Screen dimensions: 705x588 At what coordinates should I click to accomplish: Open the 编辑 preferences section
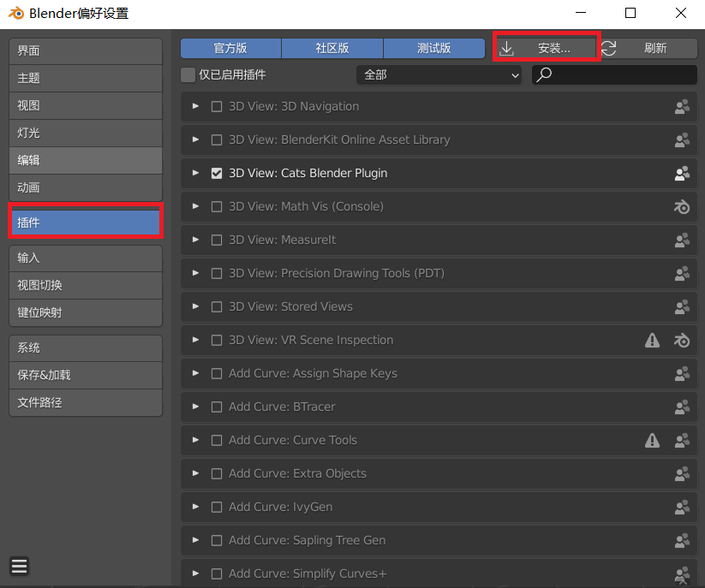click(86, 160)
